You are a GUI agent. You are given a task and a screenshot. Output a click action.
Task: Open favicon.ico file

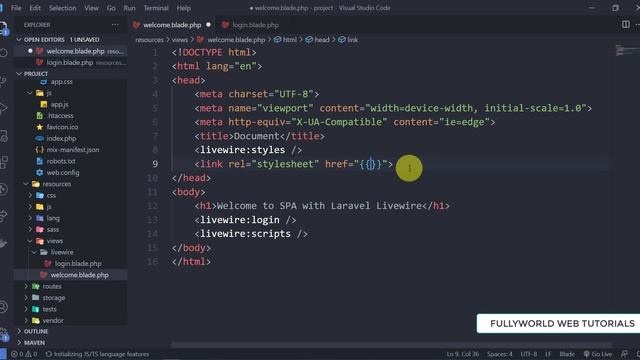coord(62,127)
